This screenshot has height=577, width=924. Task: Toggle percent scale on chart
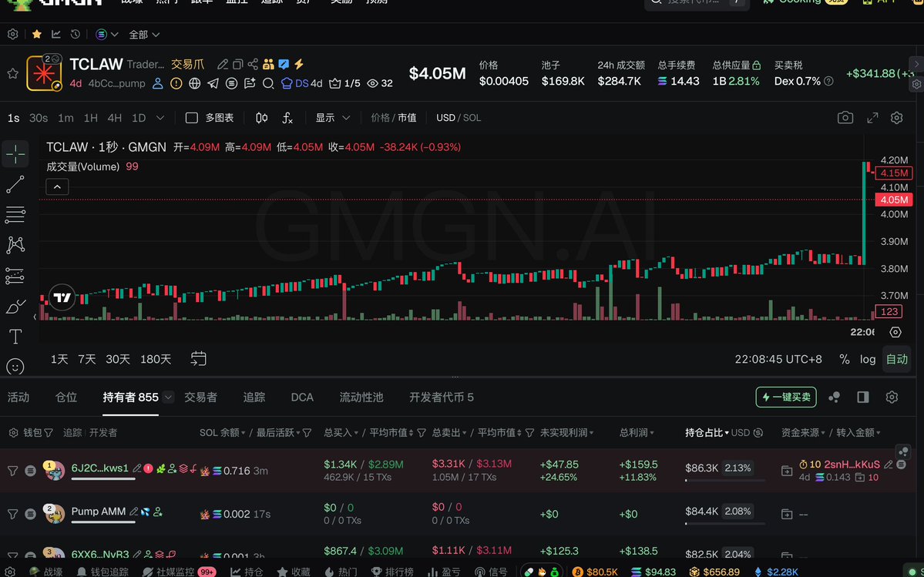[845, 359]
